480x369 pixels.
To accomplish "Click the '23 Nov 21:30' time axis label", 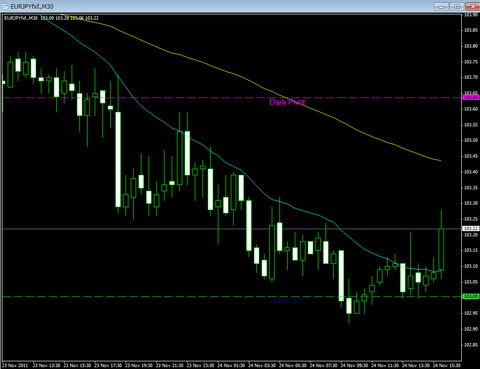I will [x=169, y=365].
